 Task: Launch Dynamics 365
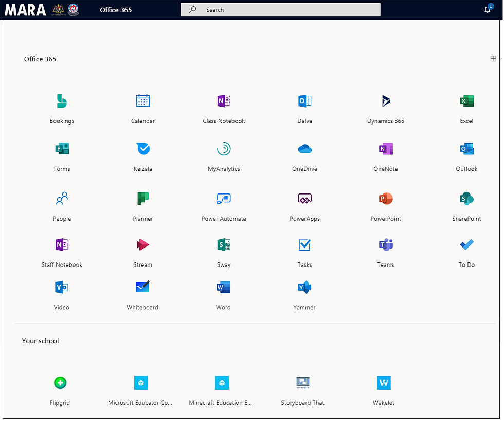click(x=386, y=109)
